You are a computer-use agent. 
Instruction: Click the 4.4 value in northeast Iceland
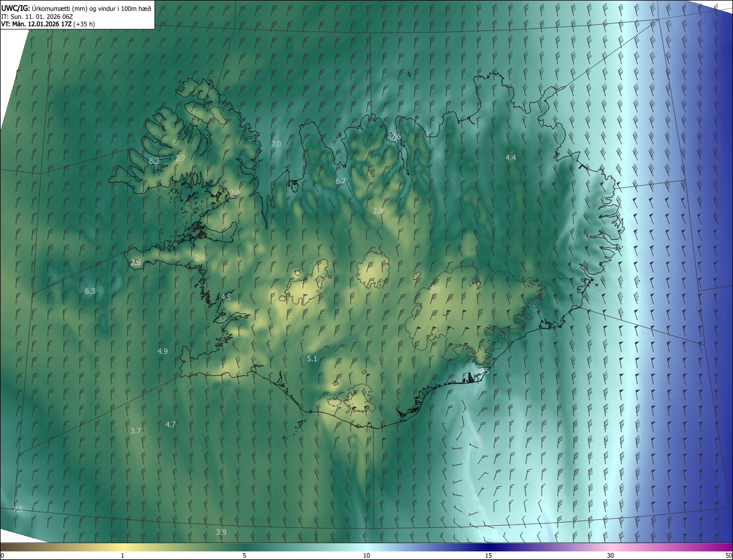511,157
